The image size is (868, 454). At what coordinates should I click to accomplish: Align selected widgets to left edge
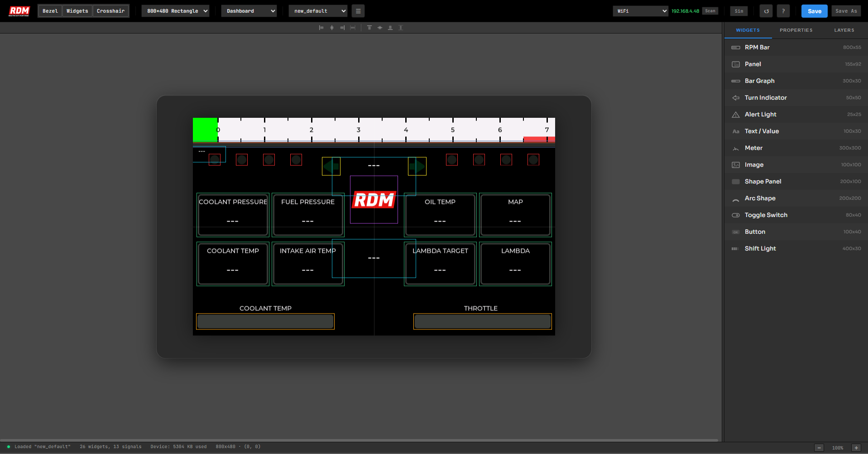coord(321,28)
